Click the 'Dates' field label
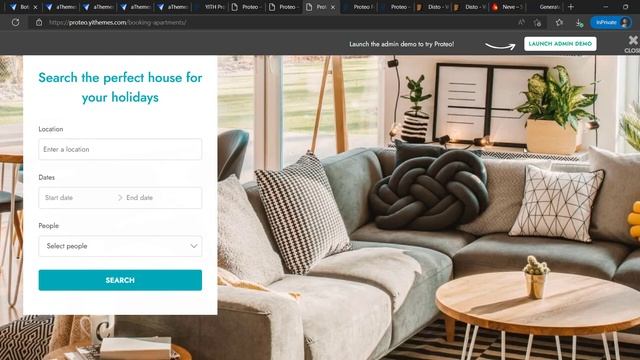The image size is (640, 360). pos(47,178)
